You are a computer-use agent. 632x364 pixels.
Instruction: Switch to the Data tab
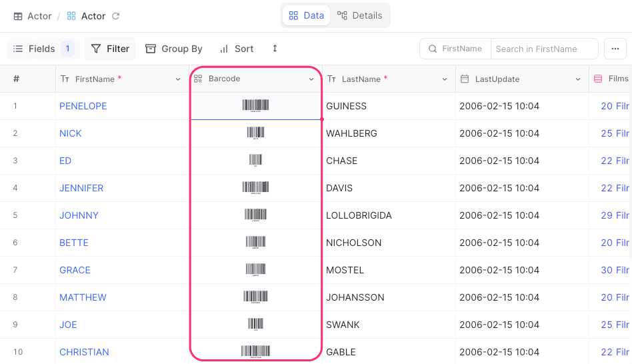(x=306, y=15)
